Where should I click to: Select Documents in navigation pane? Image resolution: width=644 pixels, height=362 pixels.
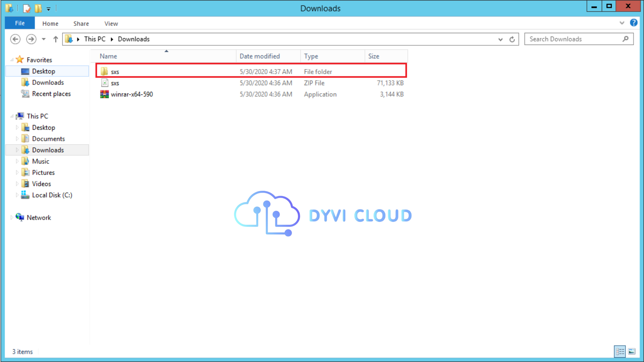click(x=48, y=139)
